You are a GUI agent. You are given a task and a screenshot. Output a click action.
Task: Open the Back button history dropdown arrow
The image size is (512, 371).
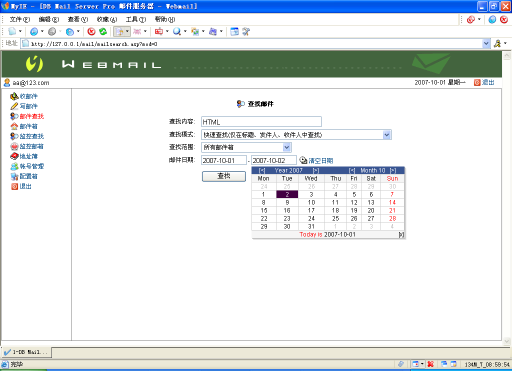click(x=42, y=31)
